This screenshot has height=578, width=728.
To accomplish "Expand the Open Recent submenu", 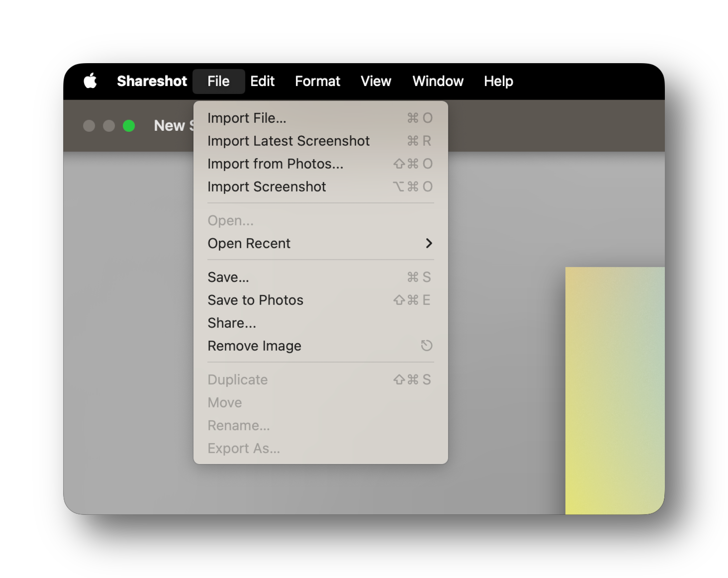I will (x=249, y=243).
